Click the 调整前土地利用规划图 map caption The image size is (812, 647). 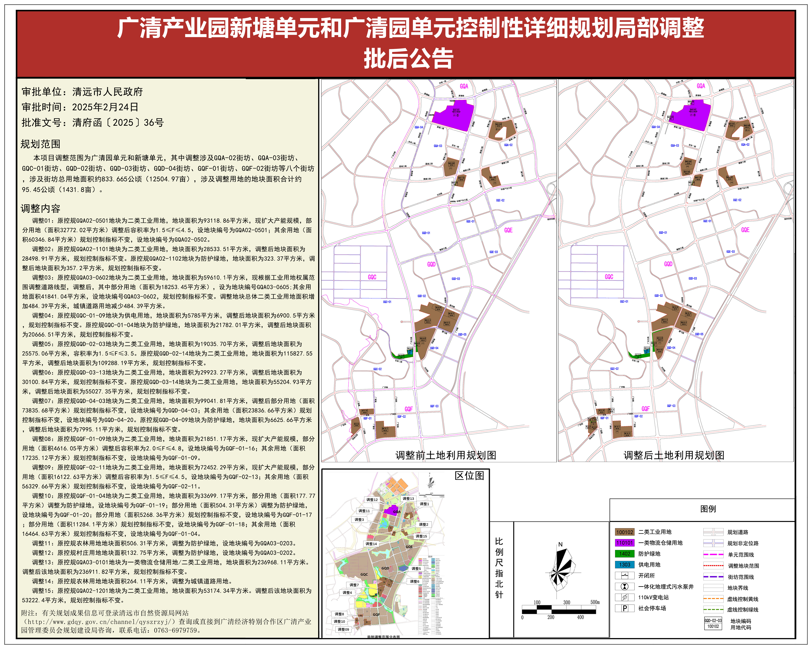tap(446, 455)
